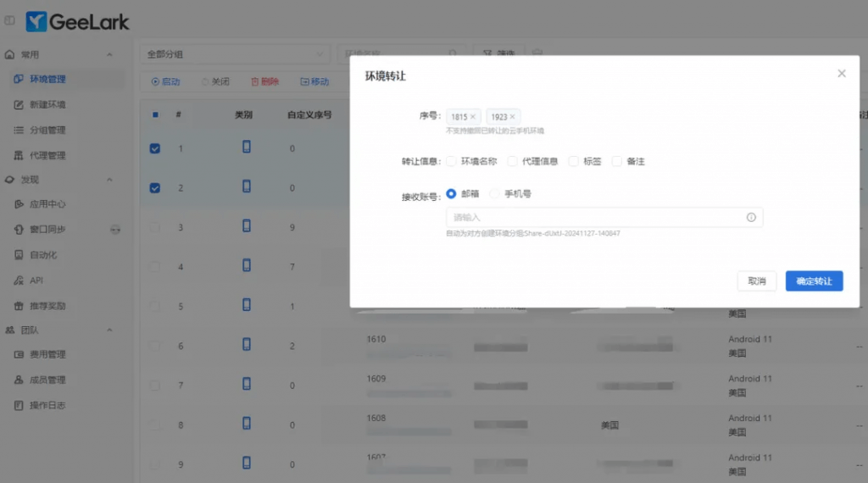Image resolution: width=868 pixels, height=483 pixels.
Task: Select the 手机号 radio button
Action: click(495, 194)
